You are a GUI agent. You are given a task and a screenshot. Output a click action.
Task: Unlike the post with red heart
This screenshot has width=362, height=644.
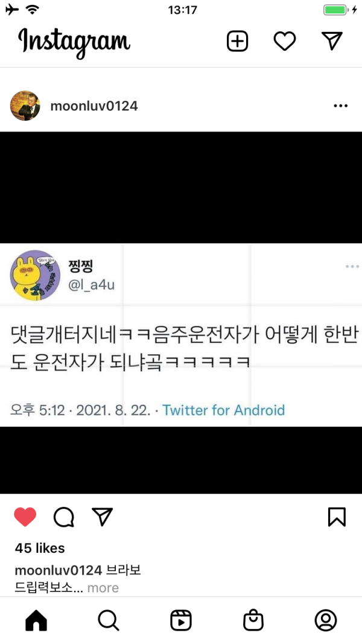(x=25, y=517)
